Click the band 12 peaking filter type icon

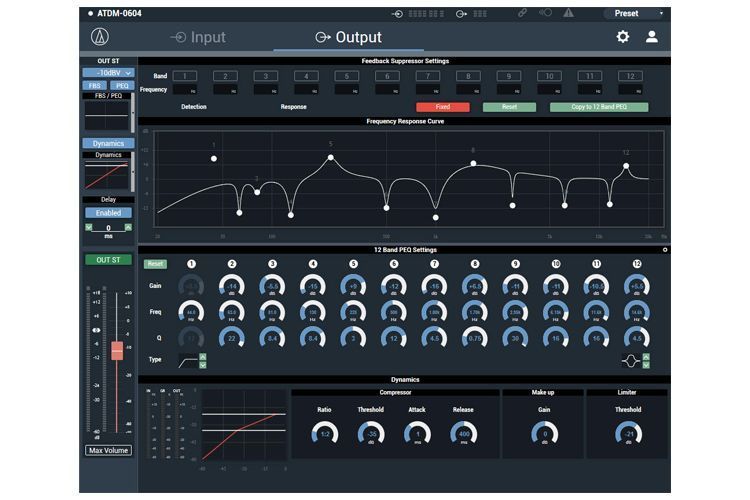pos(631,361)
